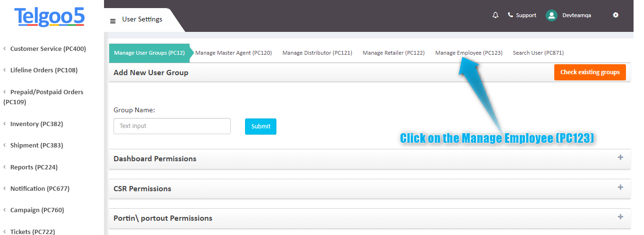Click the User Settings header title

click(142, 20)
